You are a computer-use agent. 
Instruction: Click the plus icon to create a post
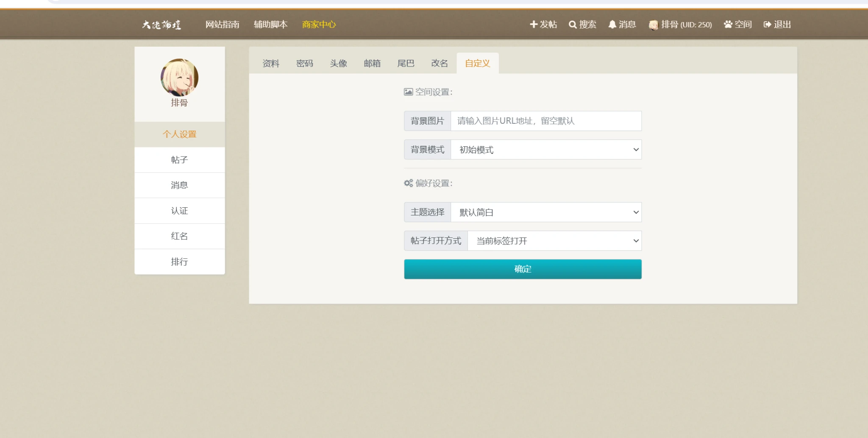534,25
